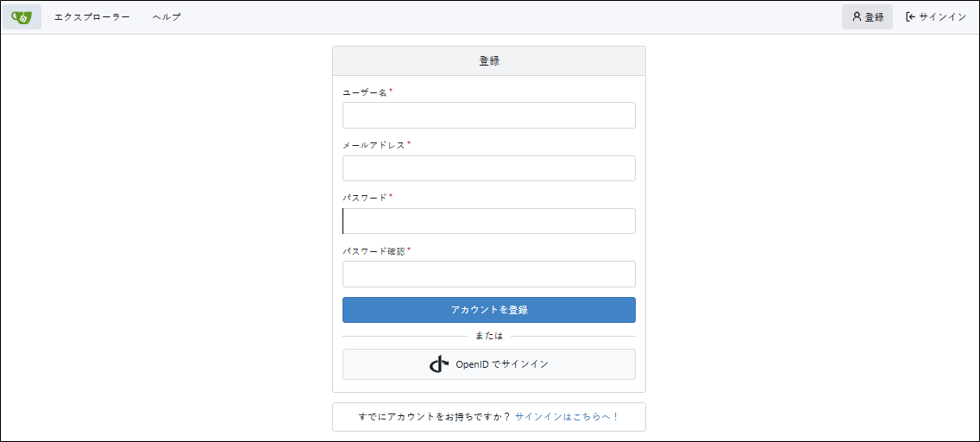
Task: Focus the パスワード input field
Action: tap(488, 221)
